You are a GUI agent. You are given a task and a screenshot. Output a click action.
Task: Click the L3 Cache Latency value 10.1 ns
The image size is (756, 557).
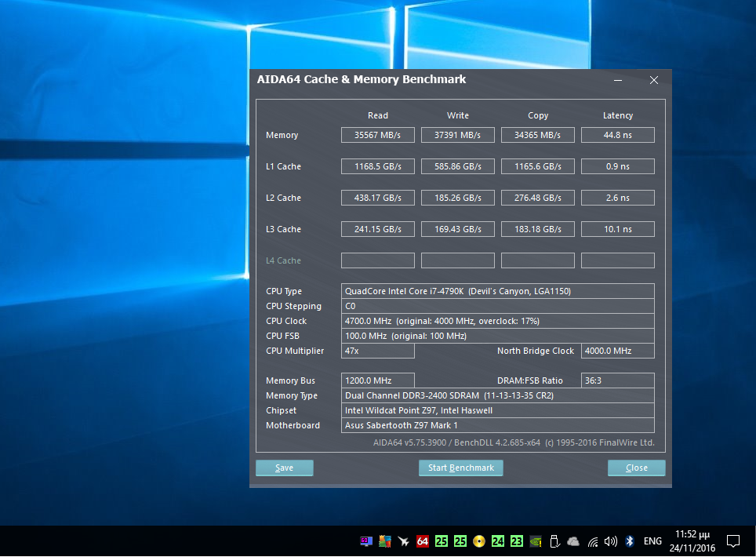click(618, 229)
